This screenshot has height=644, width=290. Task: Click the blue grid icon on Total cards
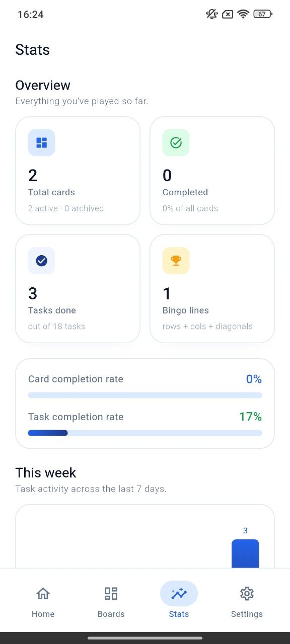41,142
